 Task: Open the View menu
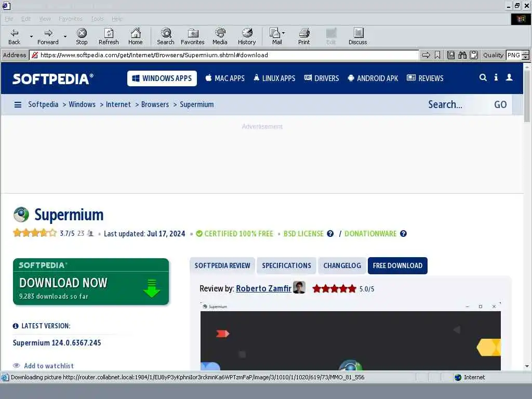(x=45, y=19)
